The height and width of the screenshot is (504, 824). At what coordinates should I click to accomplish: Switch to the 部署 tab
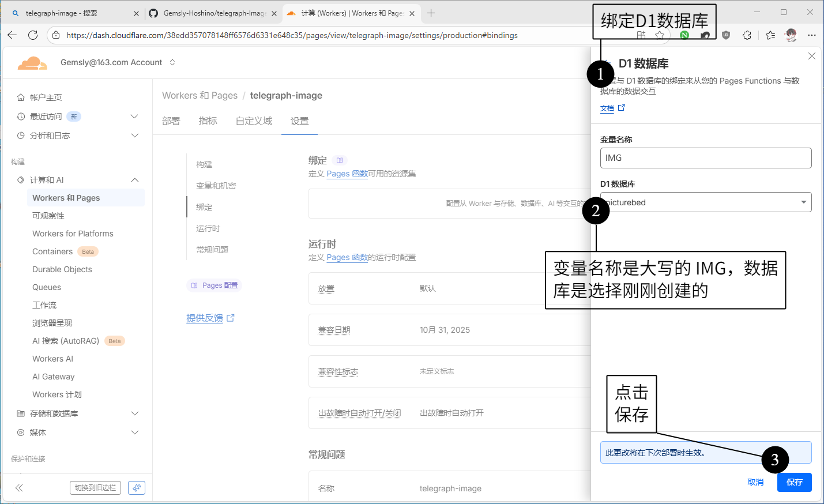click(x=171, y=121)
